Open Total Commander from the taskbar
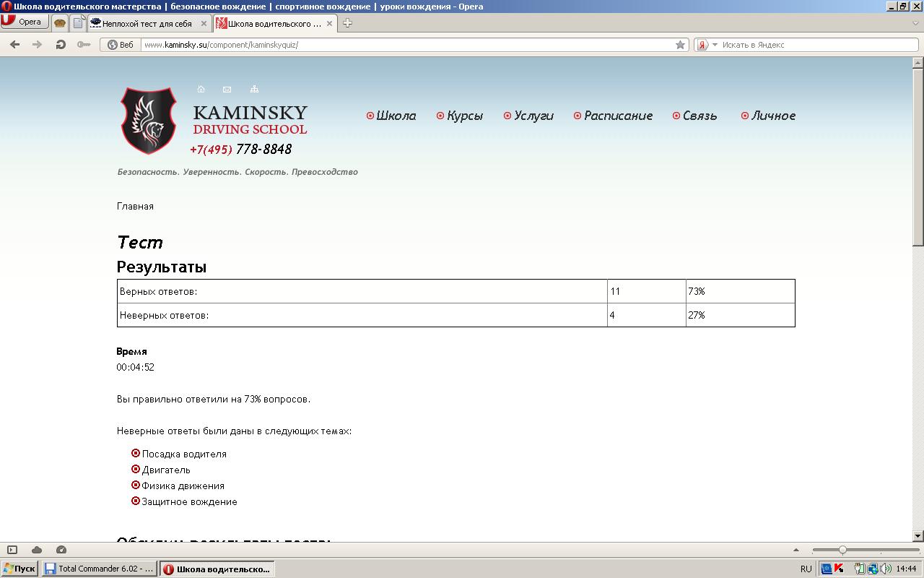 point(100,569)
